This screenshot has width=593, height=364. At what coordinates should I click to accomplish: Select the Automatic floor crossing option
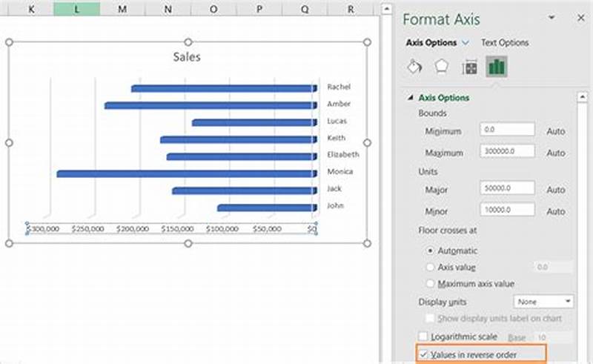[x=430, y=251]
